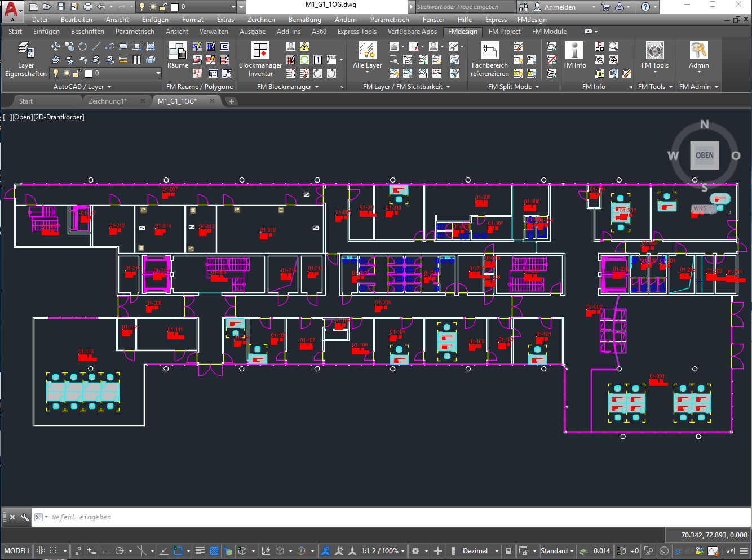Open the Standard dropdown in status bar
Image resolution: width=752 pixels, height=560 pixels.
(x=557, y=550)
